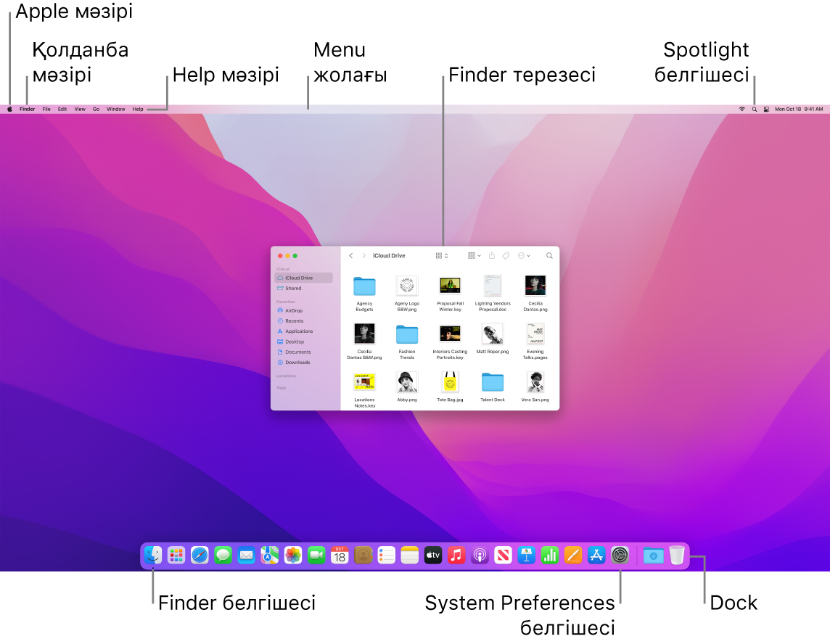Click the Tags button in Finder toolbar
The image size is (830, 644).
click(x=506, y=255)
